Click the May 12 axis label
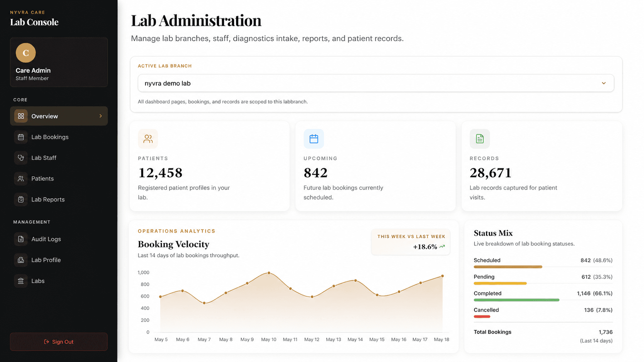 312,340
